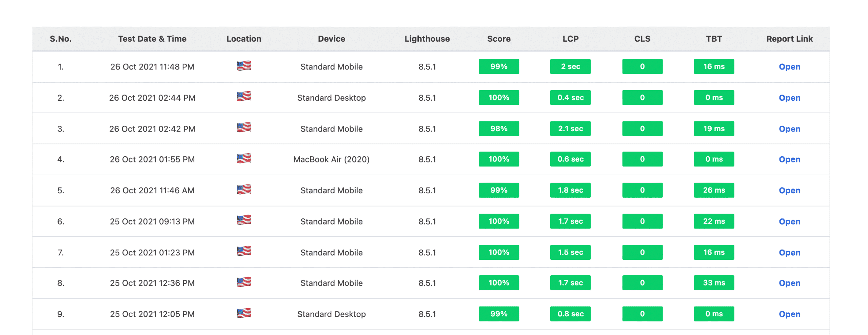Open the report for the 26 Oct 11:46 AM test

[x=789, y=191]
